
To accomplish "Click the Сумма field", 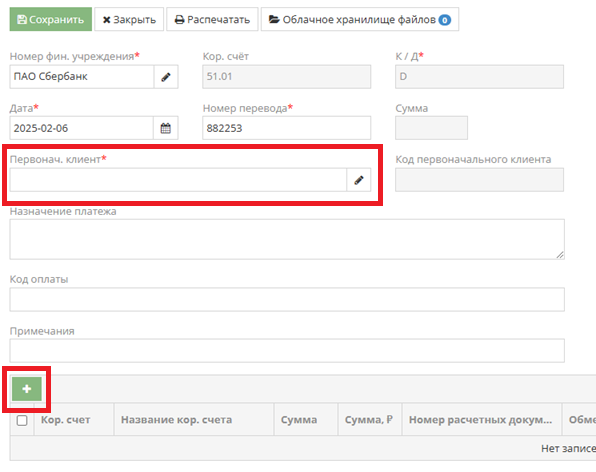I will coord(431,128).
